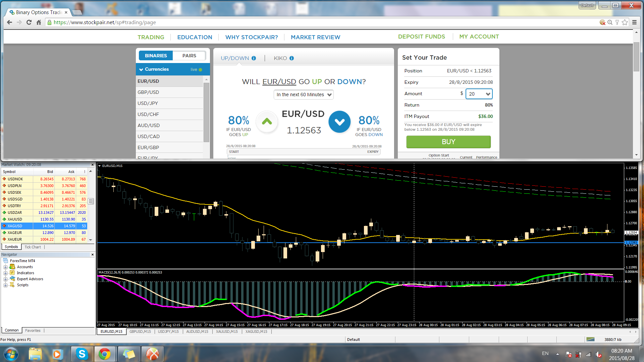The height and width of the screenshot is (362, 644).
Task: Bookmark this page with the star
Action: pos(625,22)
